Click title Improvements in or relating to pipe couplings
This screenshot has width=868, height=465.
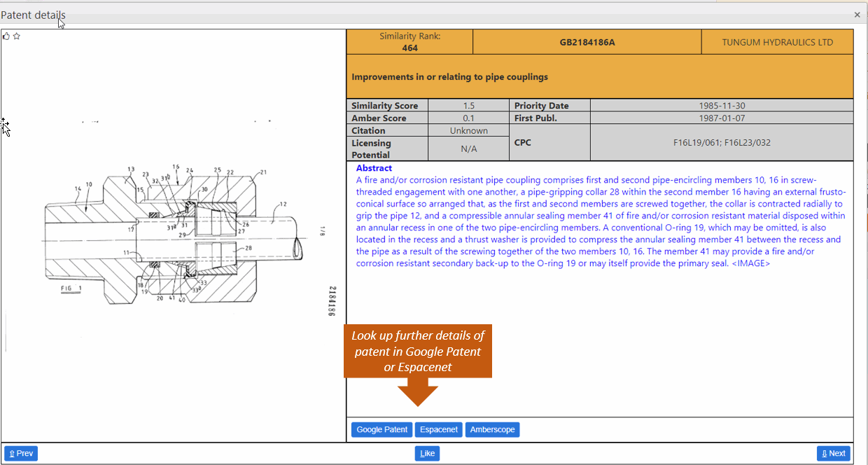tap(449, 77)
